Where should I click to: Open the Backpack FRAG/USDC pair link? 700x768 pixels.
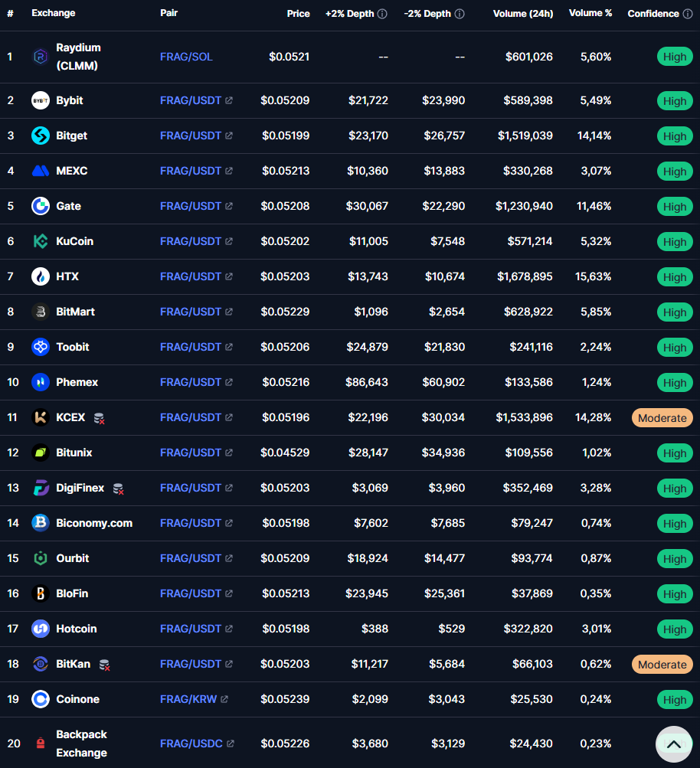coord(197,744)
